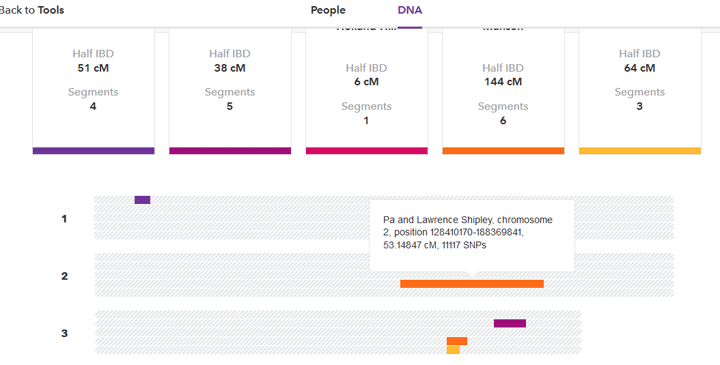Click the magenta segment on chromosome 3
The image size is (720, 365).
pos(510,323)
